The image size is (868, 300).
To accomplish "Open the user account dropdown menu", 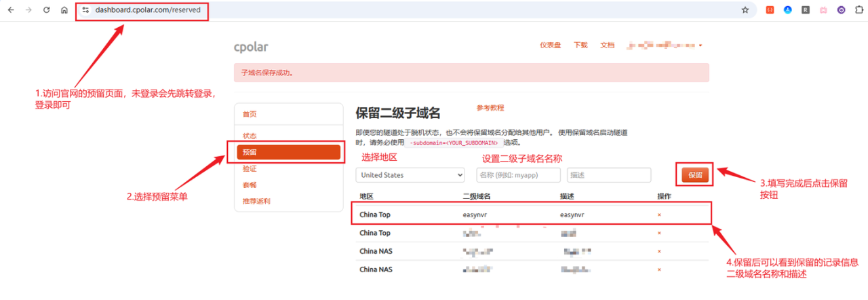I will coord(664,45).
